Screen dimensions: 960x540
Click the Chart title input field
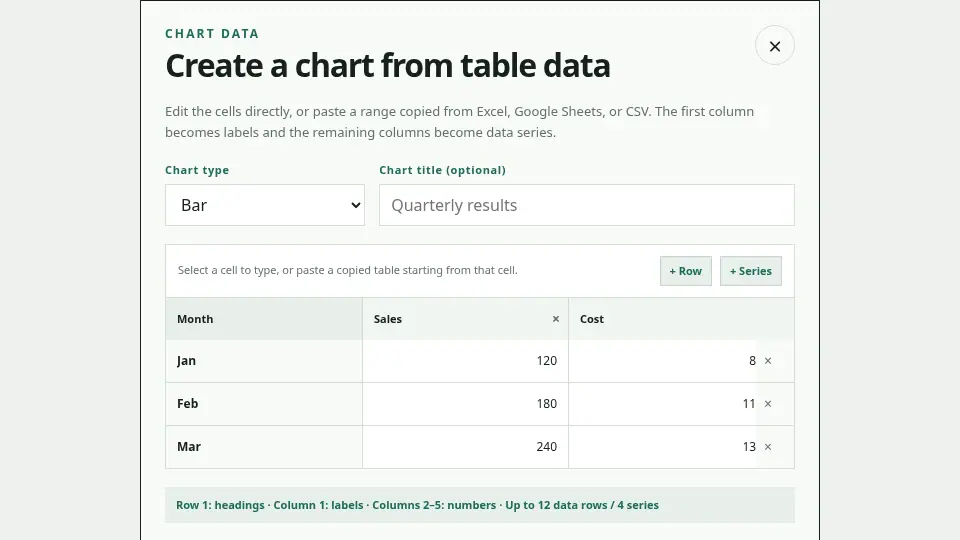tap(587, 205)
